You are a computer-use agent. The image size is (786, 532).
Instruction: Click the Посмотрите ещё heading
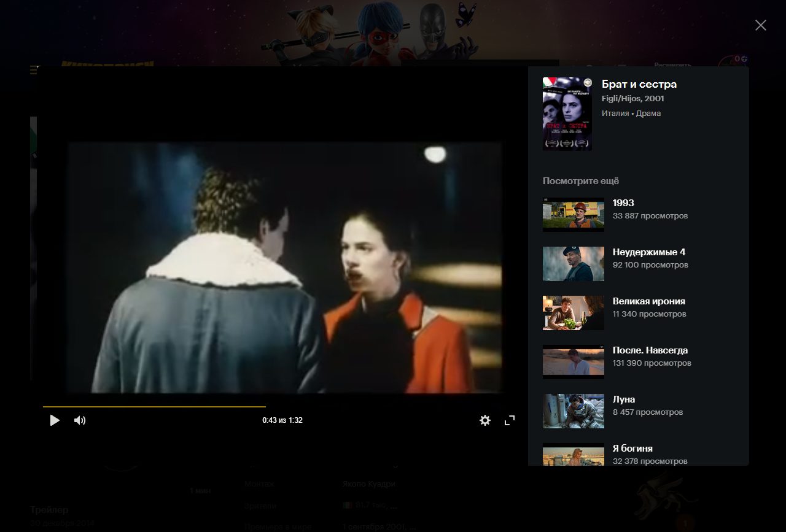pyautogui.click(x=581, y=181)
